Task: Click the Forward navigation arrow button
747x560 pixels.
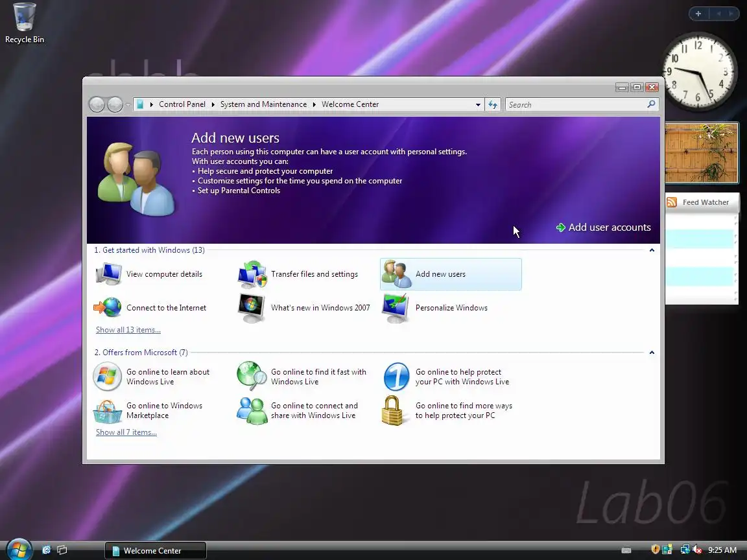Action: click(x=115, y=104)
